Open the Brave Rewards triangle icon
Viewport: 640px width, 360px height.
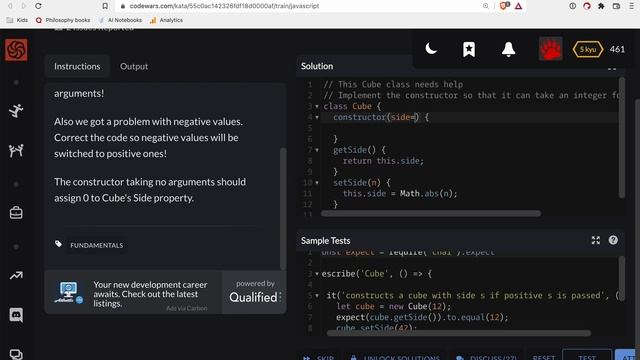518,6
